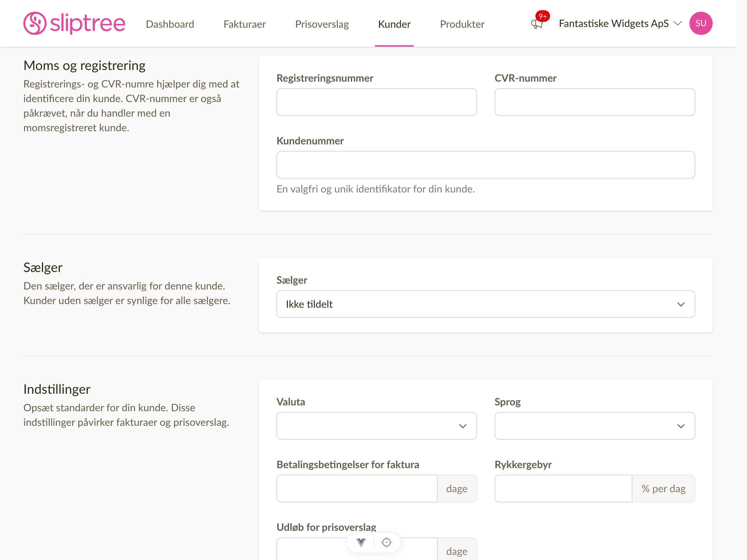This screenshot has width=747, height=560.
Task: Click the Rykkergebyr percent field
Action: pyautogui.click(x=564, y=489)
